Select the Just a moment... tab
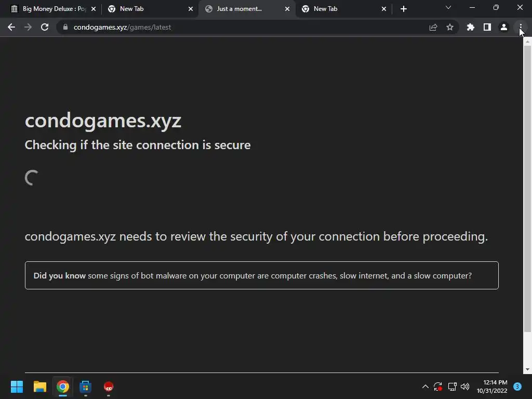The height and width of the screenshot is (399, 532). [247, 9]
